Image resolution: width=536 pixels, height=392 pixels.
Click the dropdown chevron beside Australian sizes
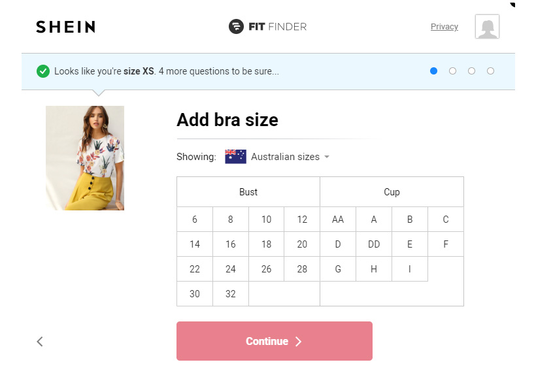point(326,157)
